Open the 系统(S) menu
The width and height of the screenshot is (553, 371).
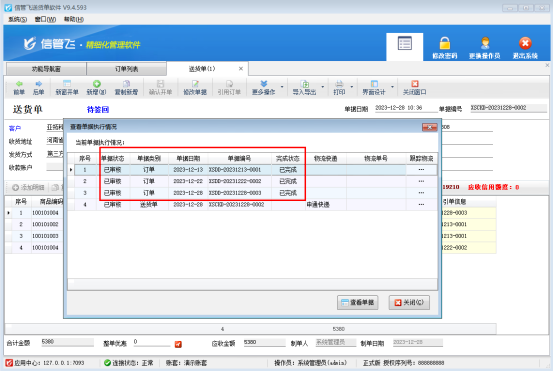click(x=17, y=19)
